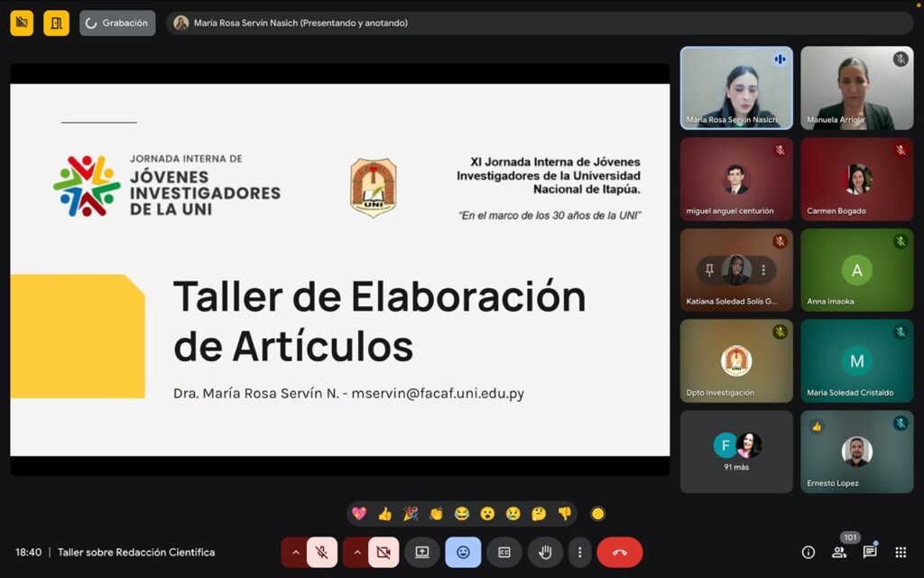Open the activities grid icon
The height and width of the screenshot is (578, 924).
tap(901, 552)
